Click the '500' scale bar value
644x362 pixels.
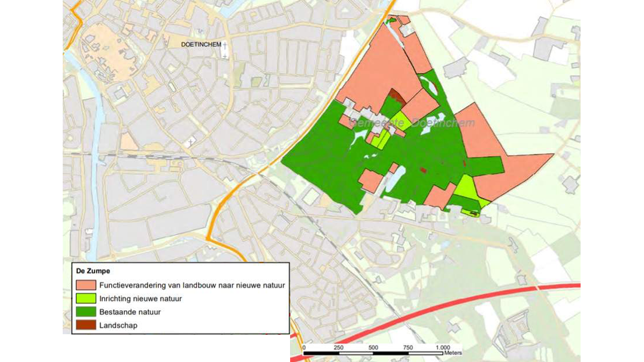click(373, 348)
